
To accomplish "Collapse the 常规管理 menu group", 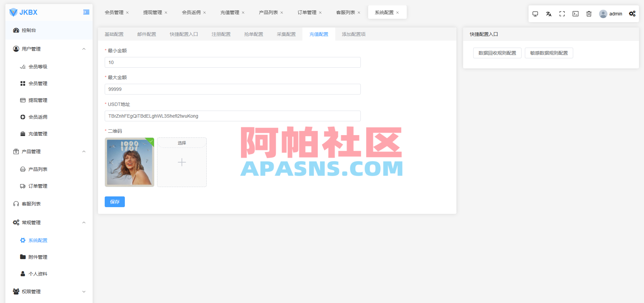I will (x=49, y=223).
